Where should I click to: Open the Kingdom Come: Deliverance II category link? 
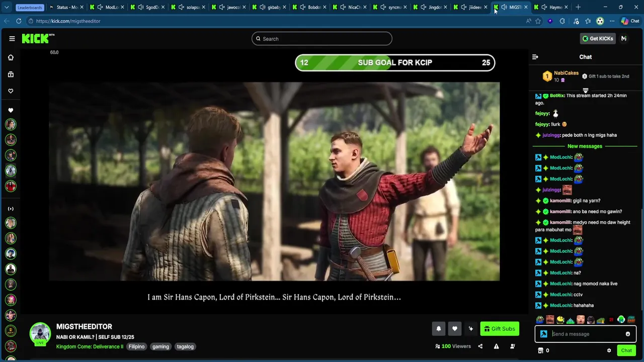pyautogui.click(x=90, y=346)
